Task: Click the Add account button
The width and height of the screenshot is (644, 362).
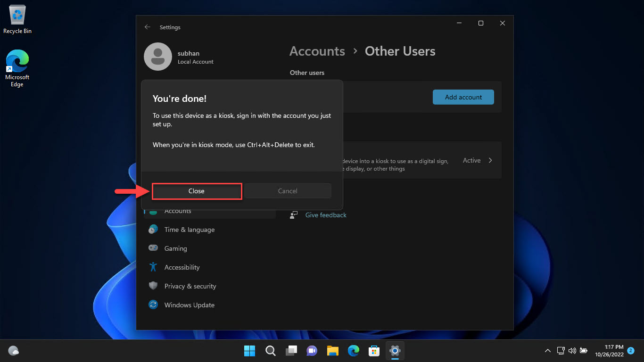Action: [x=463, y=97]
